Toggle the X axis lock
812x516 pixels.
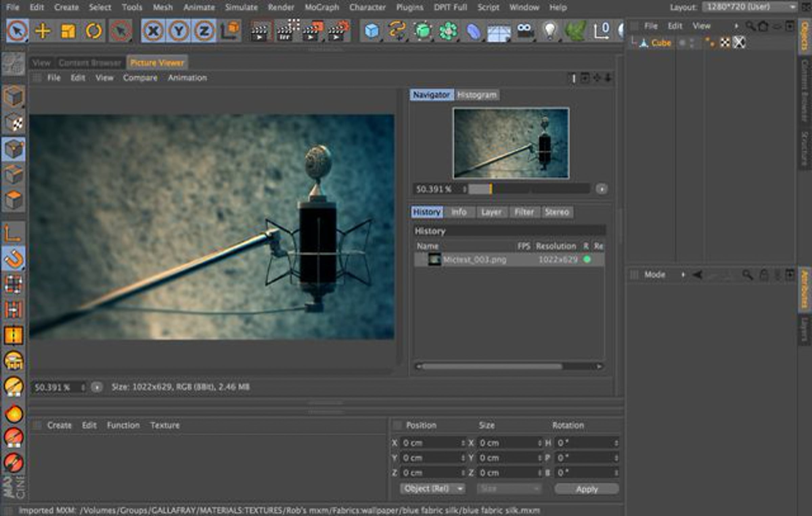(x=153, y=31)
